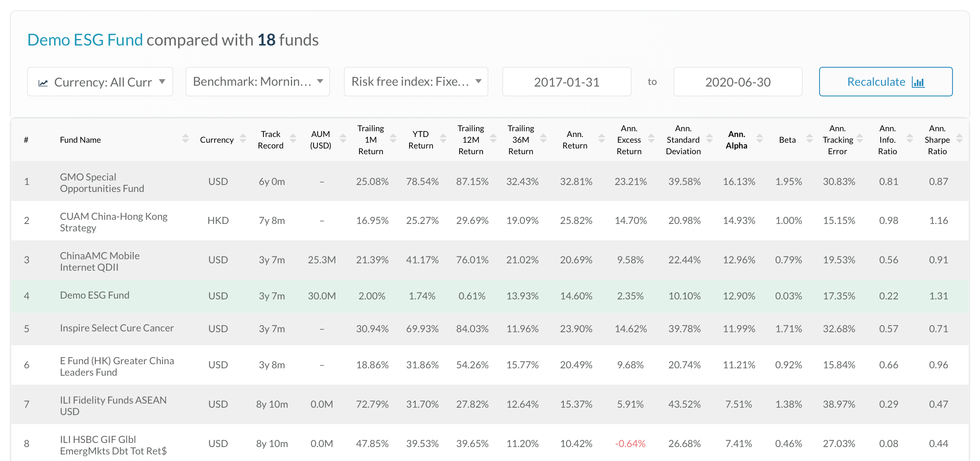Viewport: 980px width, 461px height.
Task: Sort by Beta column arrows
Action: tap(810, 139)
